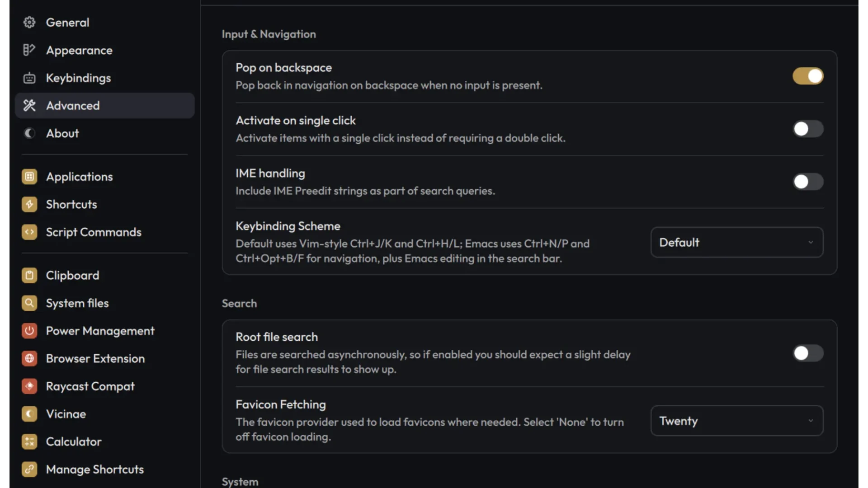
Task: Expand the Favicon Fetching Twenty dropdown
Action: click(737, 421)
